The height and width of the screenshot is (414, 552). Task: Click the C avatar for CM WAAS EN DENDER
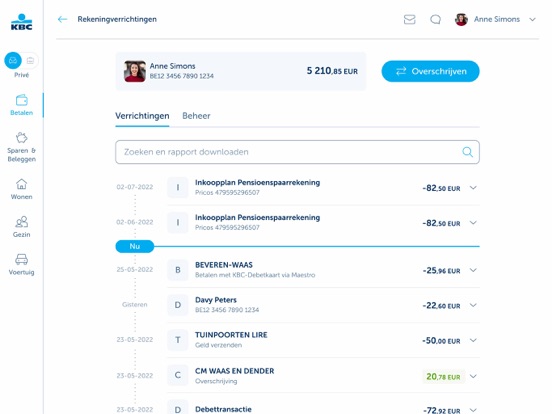(178, 375)
